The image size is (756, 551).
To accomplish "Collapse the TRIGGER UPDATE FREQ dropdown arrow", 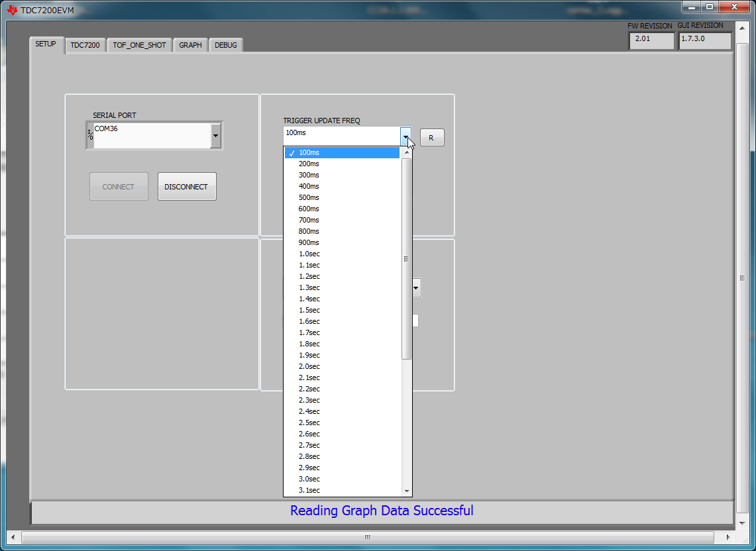I will (x=405, y=137).
